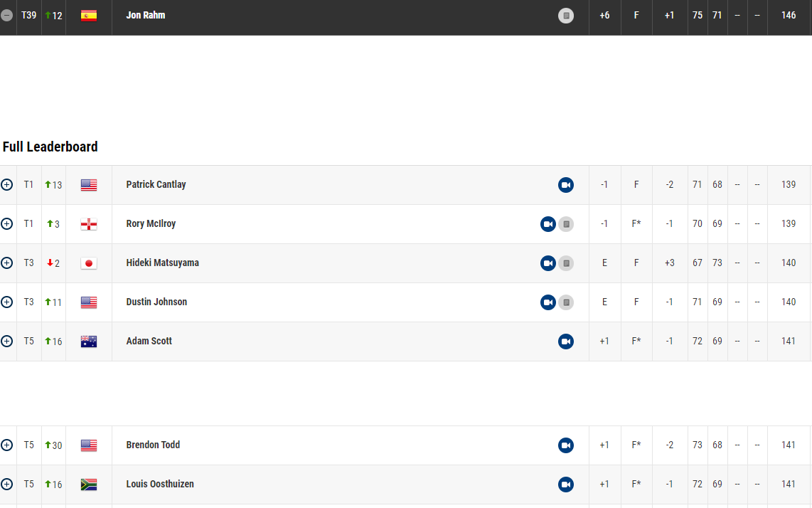This screenshot has width=812, height=508.
Task: Click the gray document icon in Jon Rahm's row
Action: tap(566, 16)
